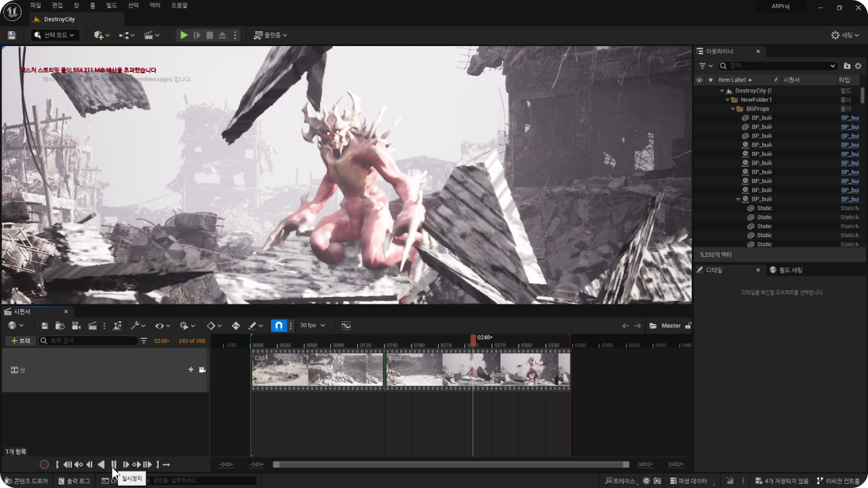Click the director's chair icon in Sequencer toolbar
Screen dimensions: 868x488
click(117, 326)
